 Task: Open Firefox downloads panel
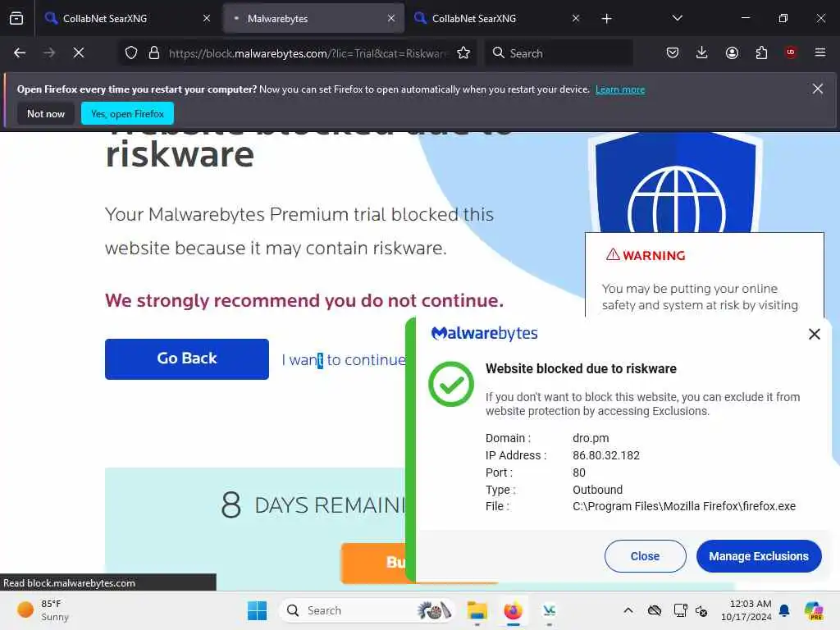coord(702,52)
